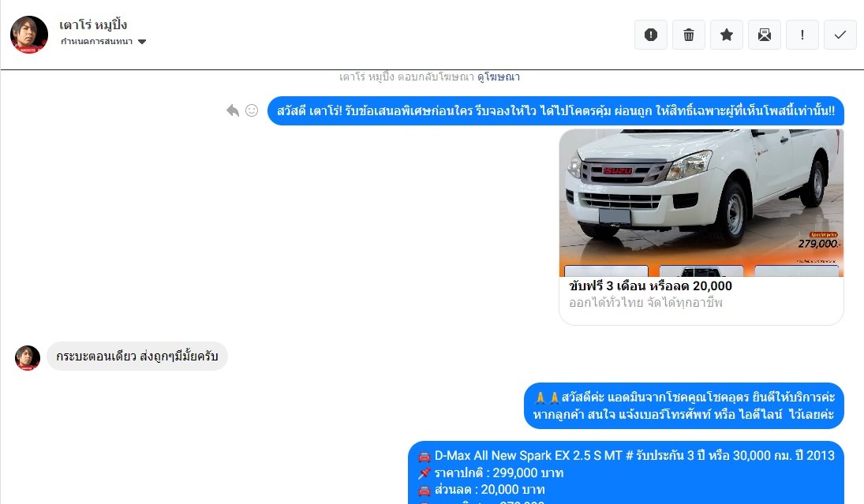React to greeting message with smiley icon

252,110
